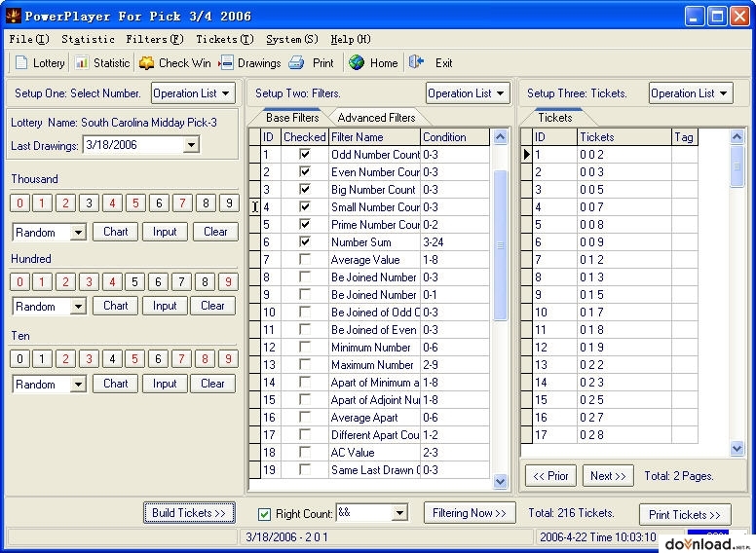Select digit 4 in Ten row
The width and height of the screenshot is (756, 553).
coord(112,359)
